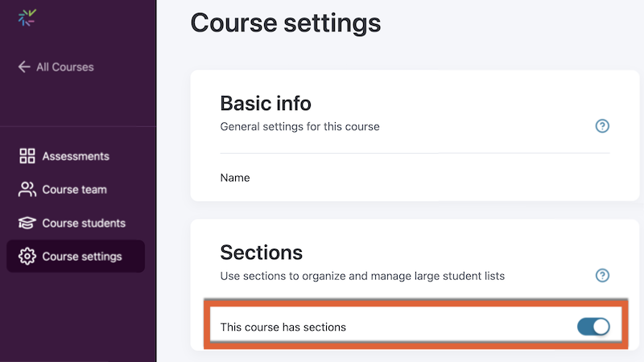
Task: Click the Course settings page heading
Action: pyautogui.click(x=285, y=23)
